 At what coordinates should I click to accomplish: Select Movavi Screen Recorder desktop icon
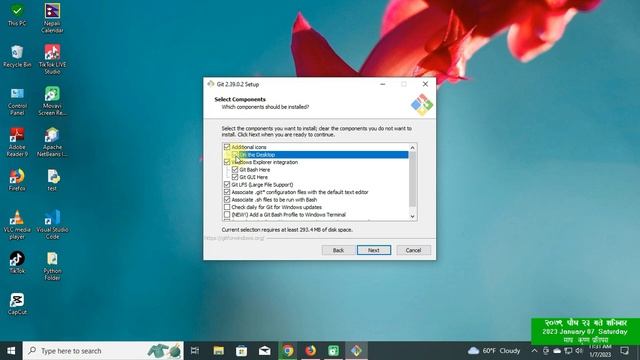pos(52,101)
